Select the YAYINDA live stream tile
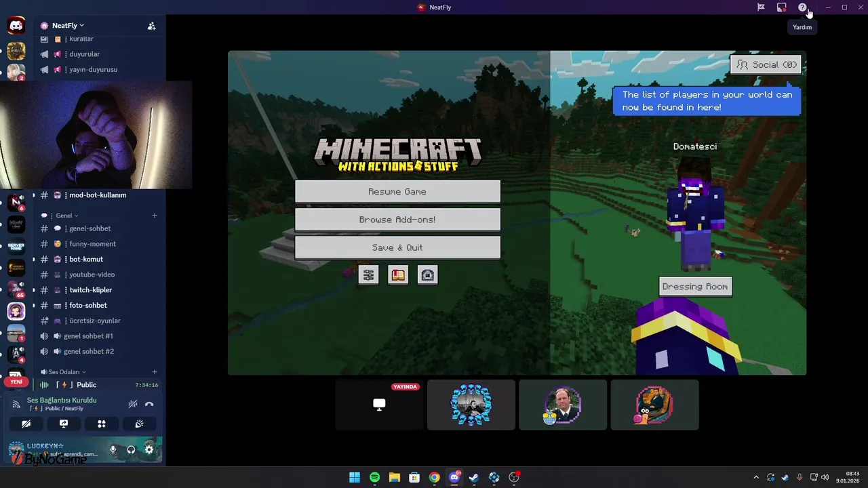This screenshot has height=488, width=868. 379,405
